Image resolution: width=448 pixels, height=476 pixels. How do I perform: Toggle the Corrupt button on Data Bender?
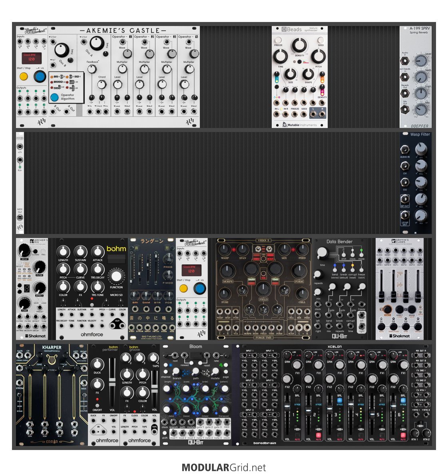point(352,270)
